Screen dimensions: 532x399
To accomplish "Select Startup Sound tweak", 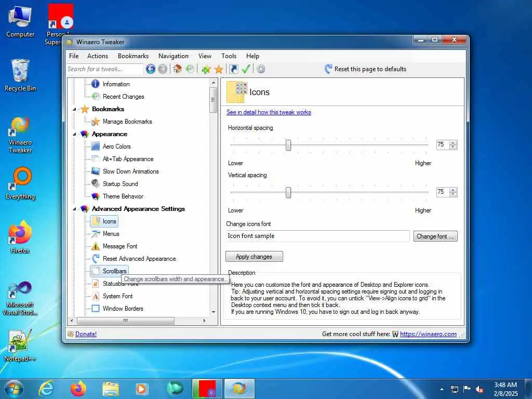I will click(x=120, y=184).
